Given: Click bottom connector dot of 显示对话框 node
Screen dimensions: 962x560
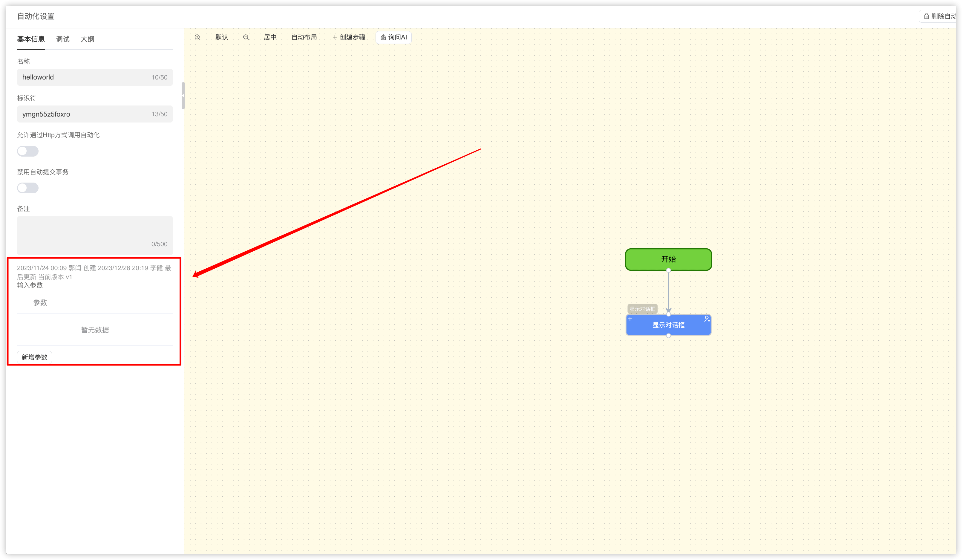Looking at the screenshot, I should (668, 336).
